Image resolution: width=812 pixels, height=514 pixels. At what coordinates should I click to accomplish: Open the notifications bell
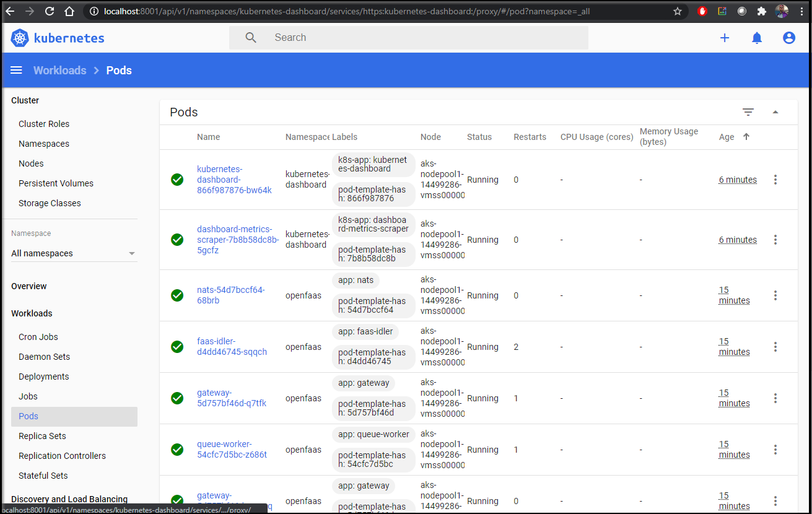coord(757,38)
